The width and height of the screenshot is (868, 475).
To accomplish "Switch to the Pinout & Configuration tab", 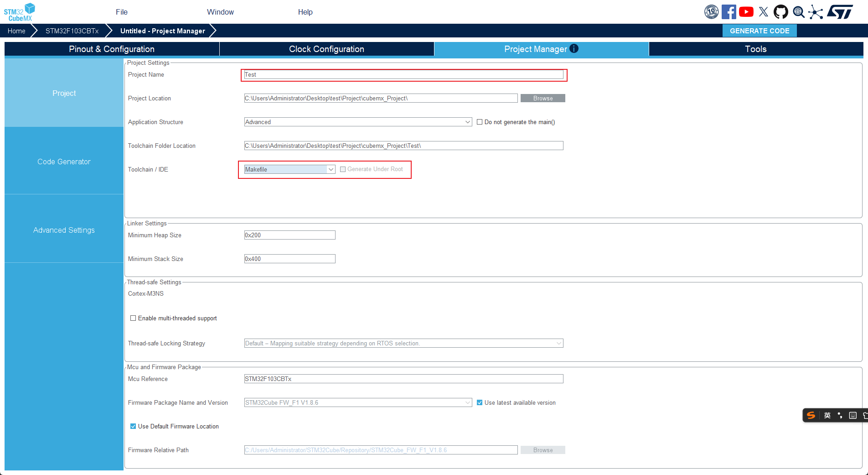I will [x=112, y=49].
